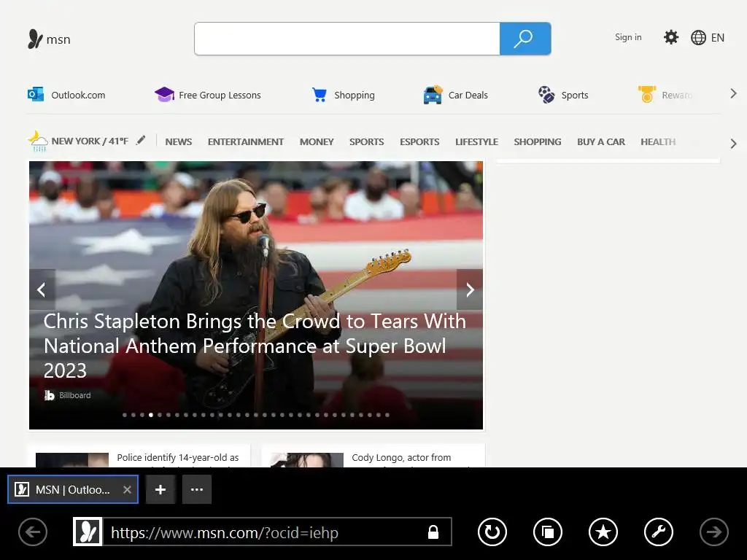Open page tools wrench button
This screenshot has height=560, width=747.
(659, 532)
